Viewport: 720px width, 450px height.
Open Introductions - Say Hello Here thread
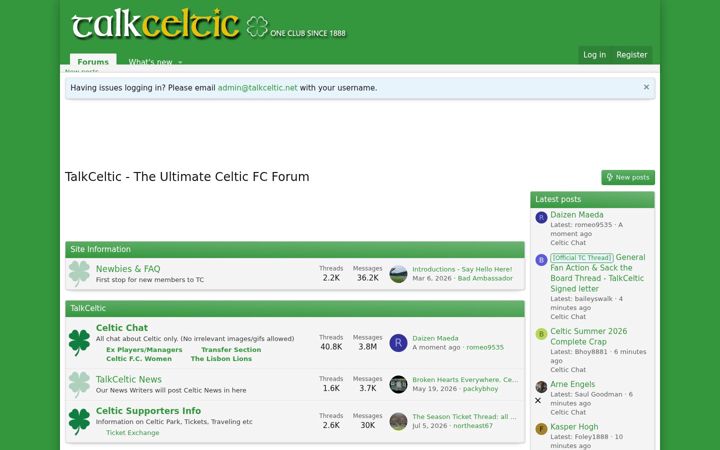coord(462,269)
